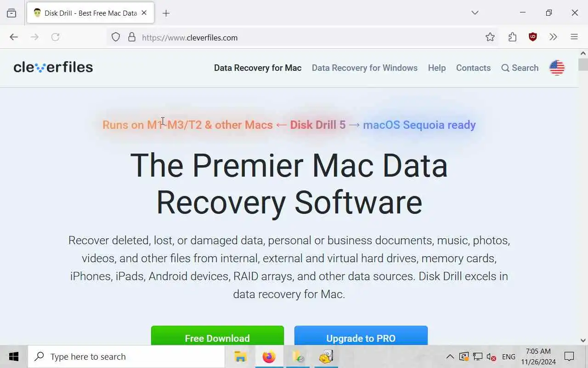Click the green Free Download button
588x368 pixels.
click(x=217, y=336)
